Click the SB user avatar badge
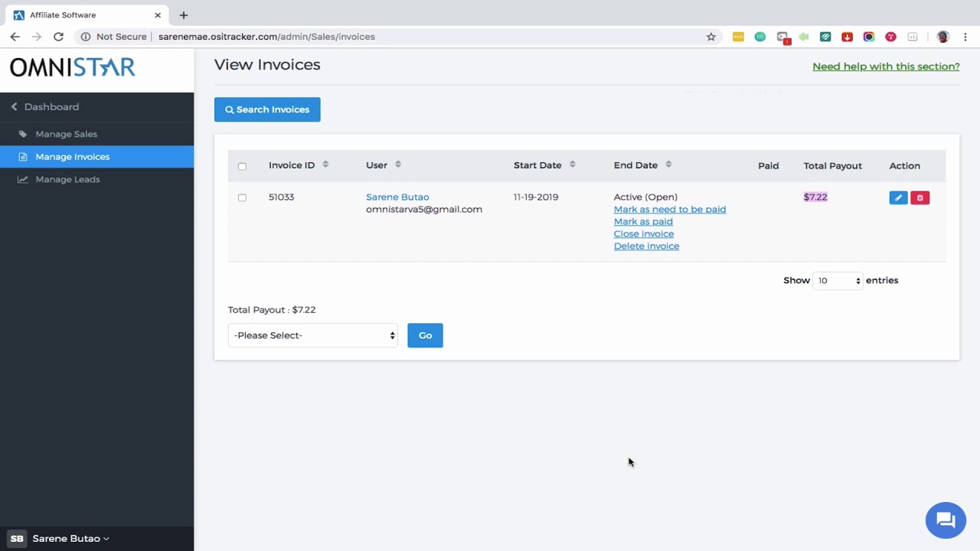980x551 pixels. click(x=17, y=539)
